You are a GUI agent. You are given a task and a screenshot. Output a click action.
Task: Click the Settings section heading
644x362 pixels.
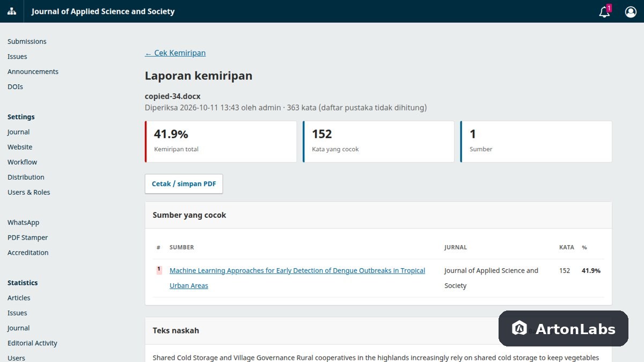(x=21, y=117)
